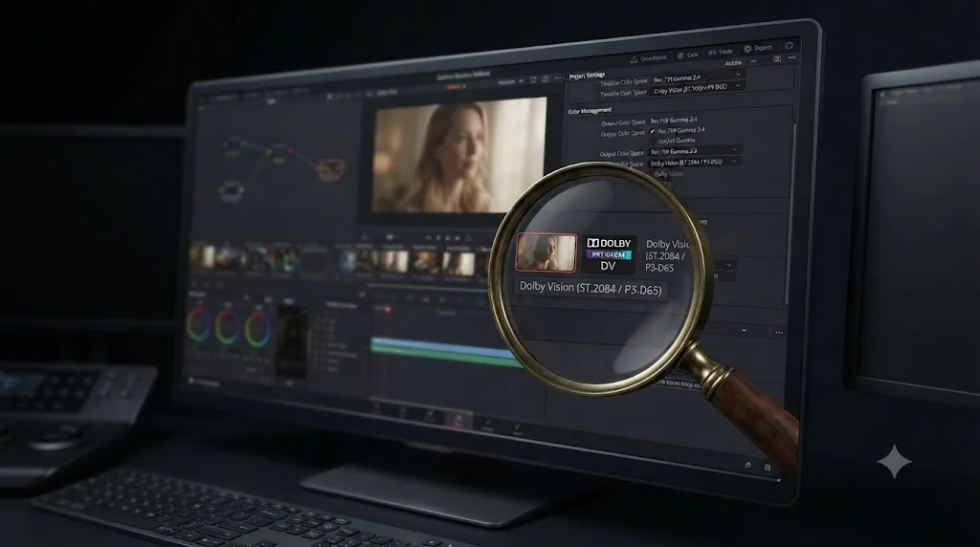The width and height of the screenshot is (980, 547).
Task: Click the chevron on the Gamma 2.4 timeline dropdown
Action: pos(738,74)
